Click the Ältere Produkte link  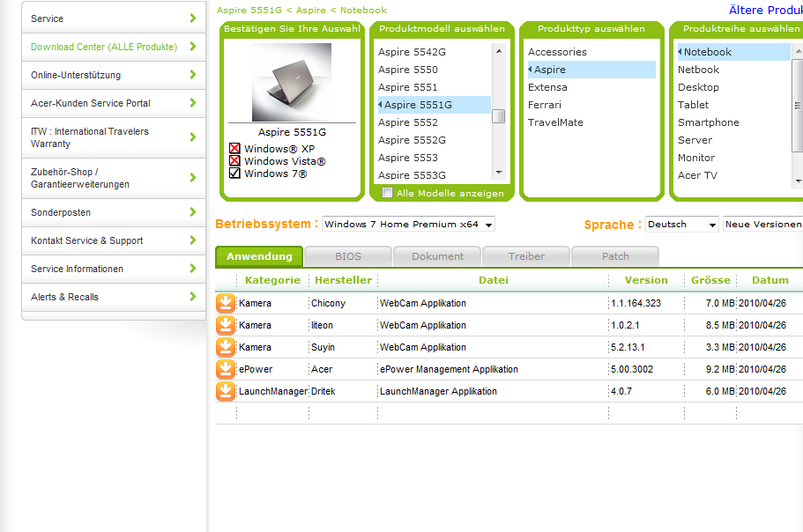[x=766, y=10]
